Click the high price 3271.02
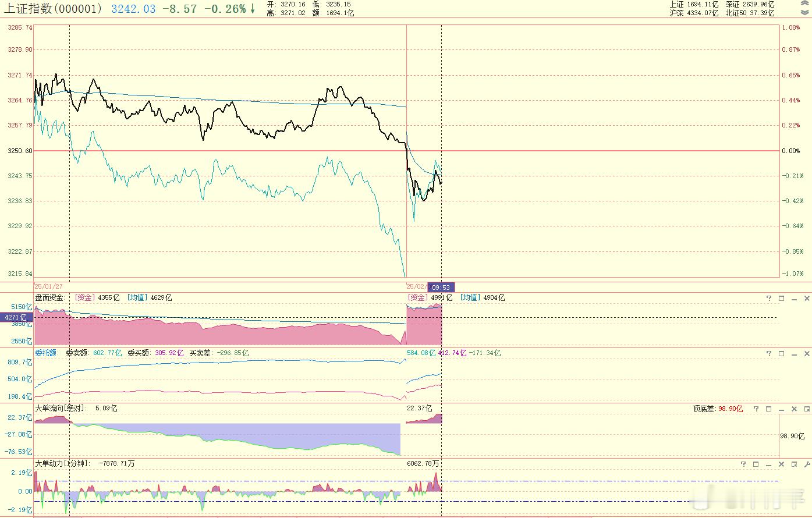This screenshot has height=518, width=812. tap(293, 13)
